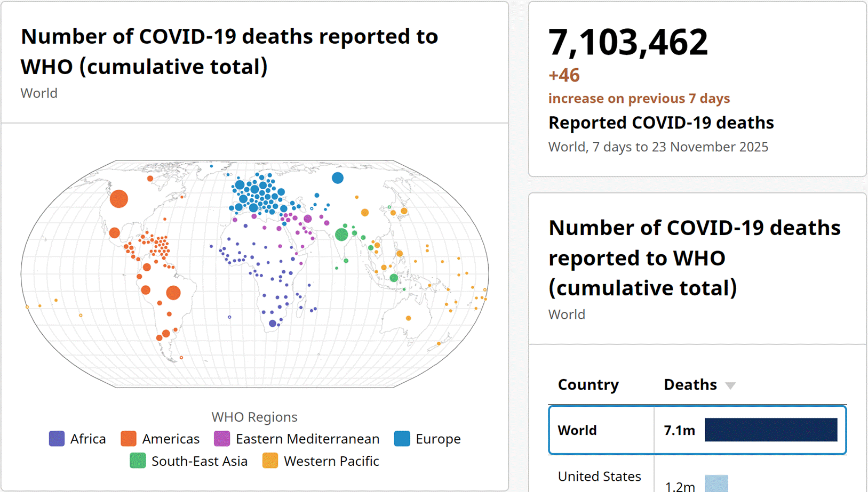Click Brazil's large orange bubble on map

point(173,292)
